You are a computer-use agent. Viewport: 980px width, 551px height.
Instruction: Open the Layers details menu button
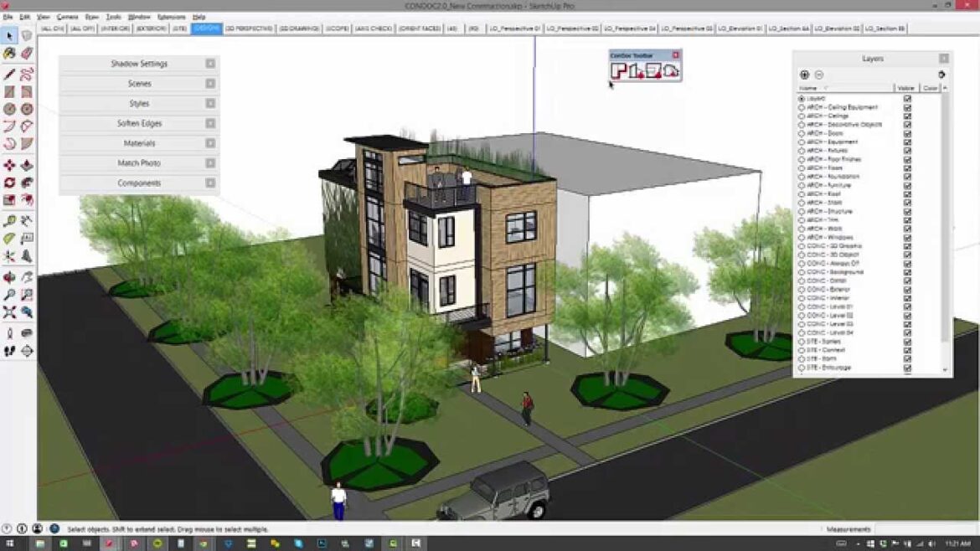[x=941, y=75]
